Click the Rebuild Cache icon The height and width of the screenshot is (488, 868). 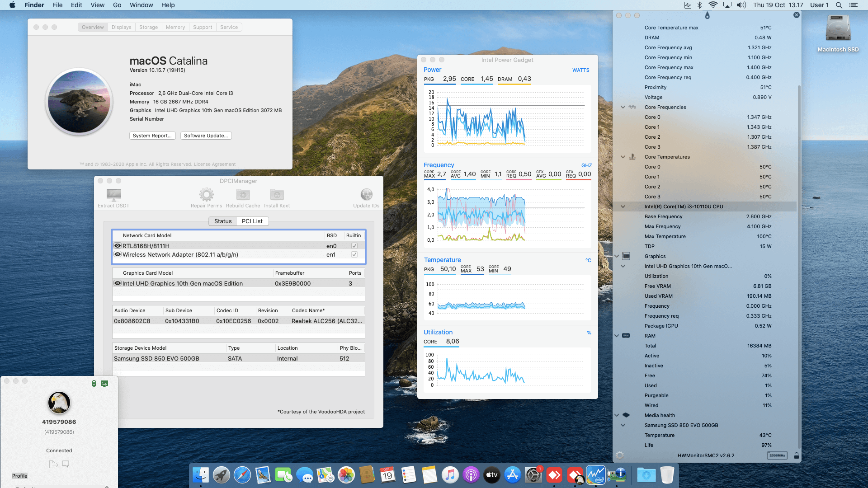pyautogui.click(x=243, y=195)
